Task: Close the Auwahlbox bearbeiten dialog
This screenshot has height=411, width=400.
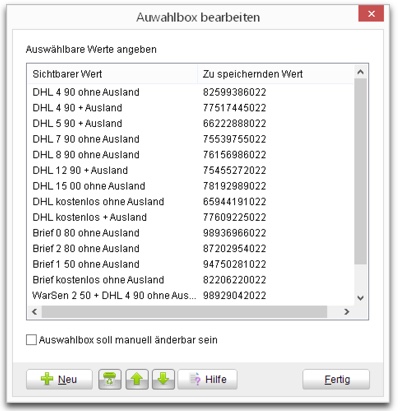Action: [371, 14]
